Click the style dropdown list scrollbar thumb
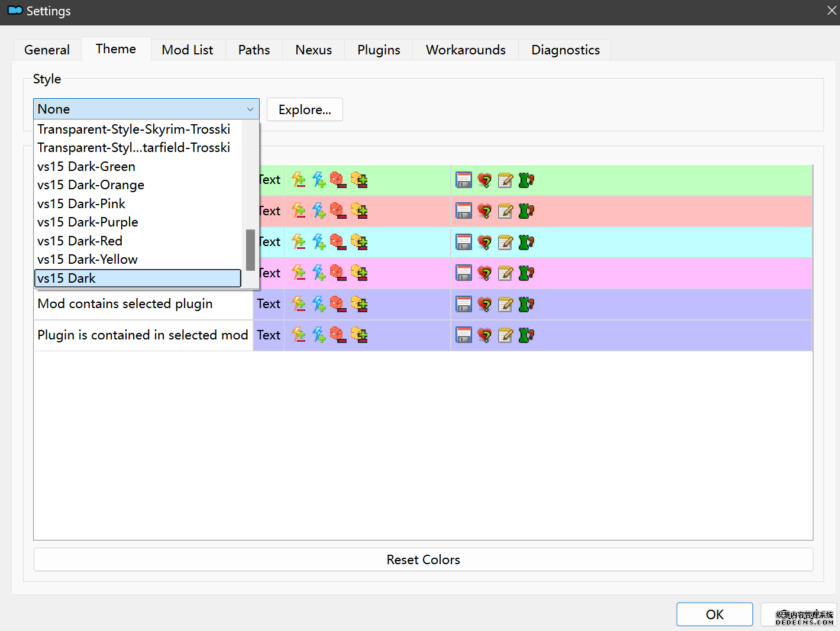The height and width of the screenshot is (631, 840). (250, 250)
